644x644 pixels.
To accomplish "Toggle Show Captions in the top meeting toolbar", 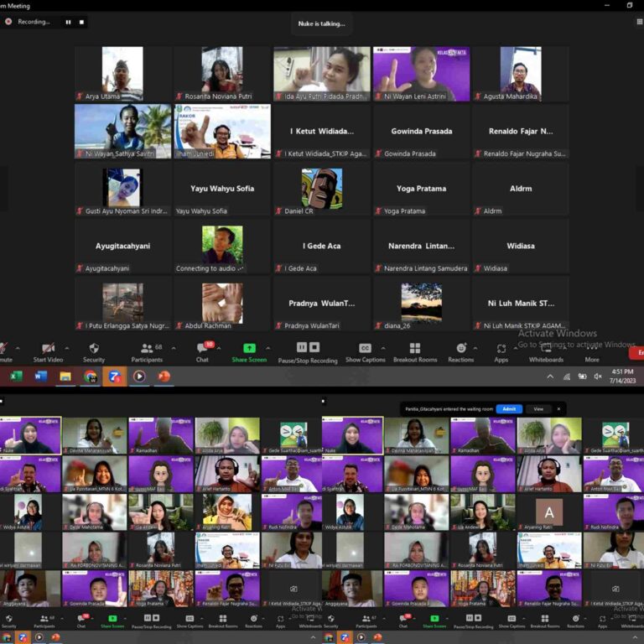I will pyautogui.click(x=365, y=352).
